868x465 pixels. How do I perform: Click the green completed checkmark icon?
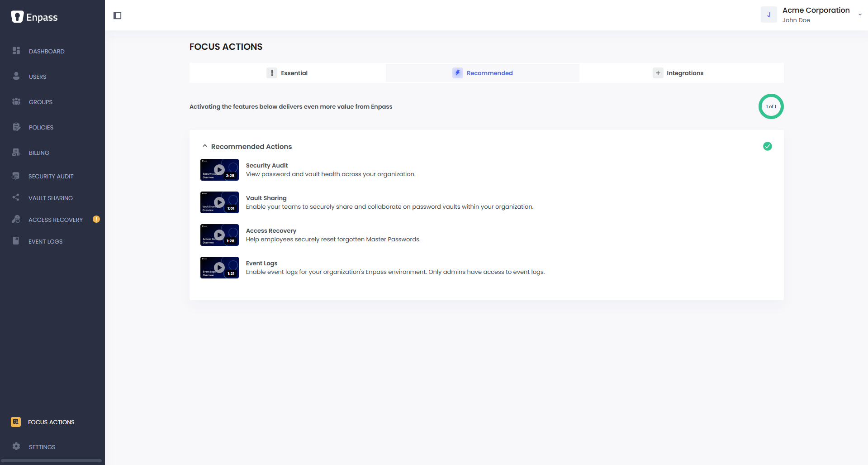point(768,146)
